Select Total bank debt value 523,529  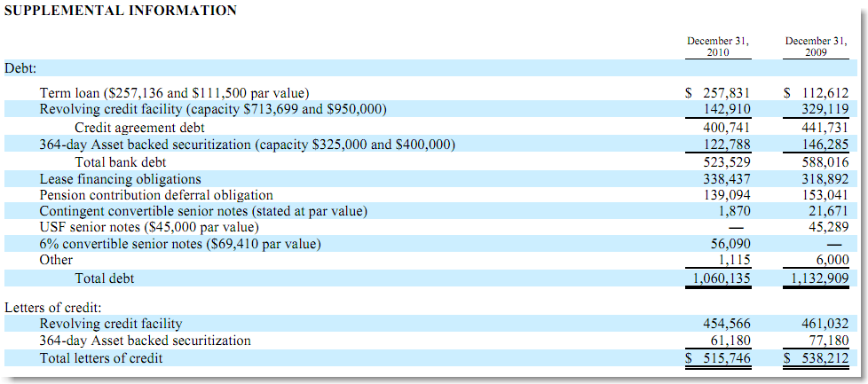pyautogui.click(x=727, y=162)
